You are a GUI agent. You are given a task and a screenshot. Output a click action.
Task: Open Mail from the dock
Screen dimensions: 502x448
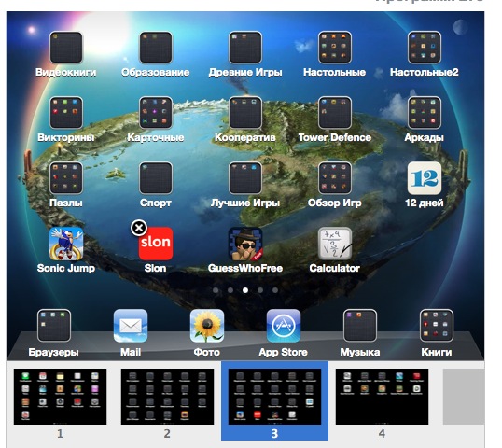[131, 326]
